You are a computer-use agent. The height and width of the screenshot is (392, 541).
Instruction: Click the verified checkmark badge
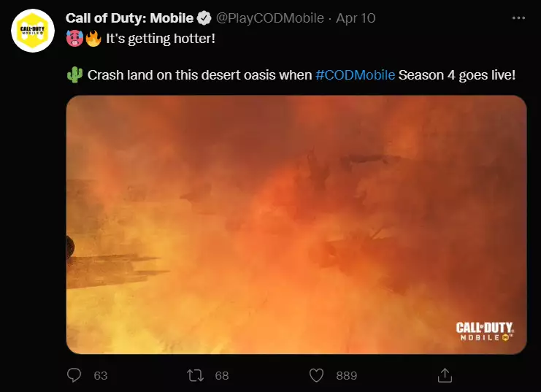coord(204,18)
